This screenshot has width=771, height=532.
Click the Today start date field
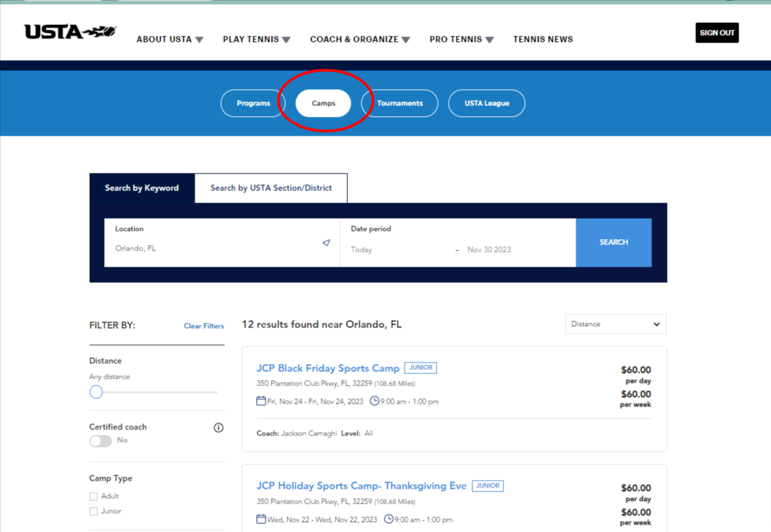point(362,250)
